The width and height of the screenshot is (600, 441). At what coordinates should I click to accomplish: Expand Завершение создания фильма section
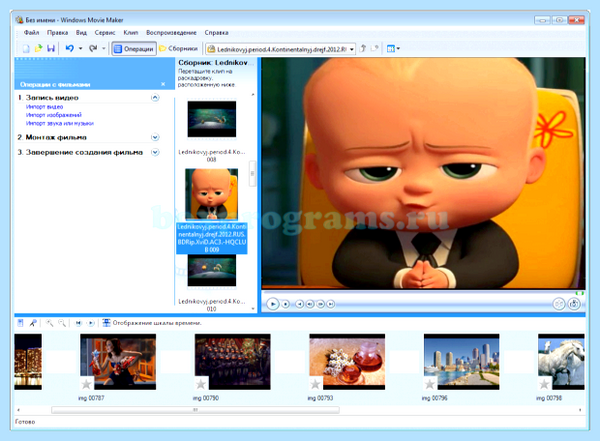click(x=155, y=152)
